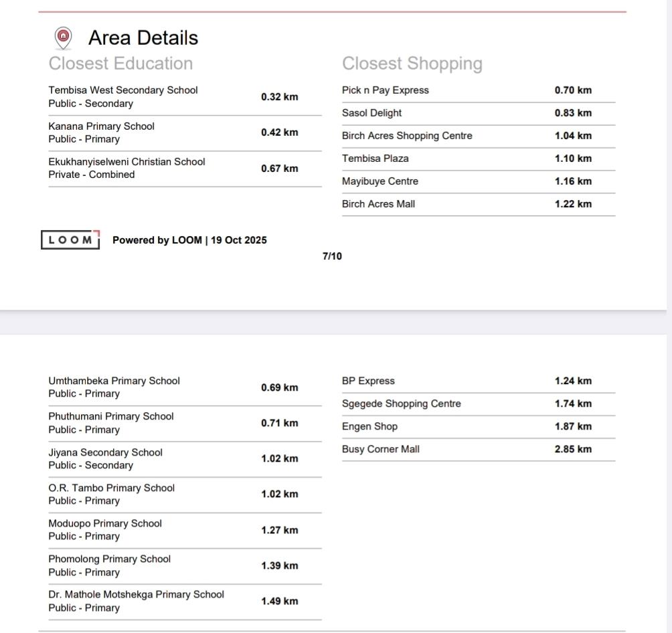Viewport: 672px width, 633px height.
Task: Click the Closest Shopping section heading
Action: [412, 64]
